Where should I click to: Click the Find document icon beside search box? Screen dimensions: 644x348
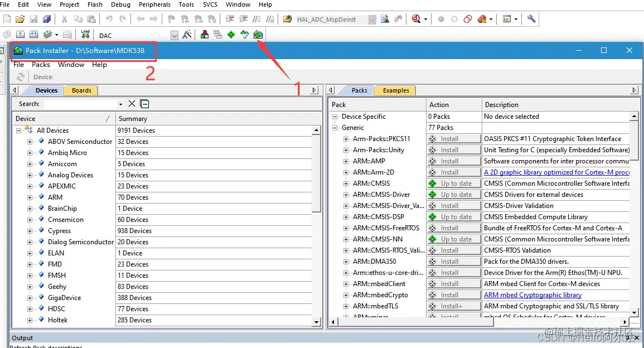[x=385, y=19]
